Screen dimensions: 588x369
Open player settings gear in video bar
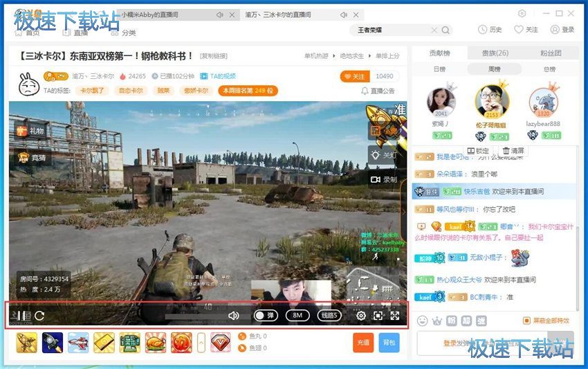point(360,316)
